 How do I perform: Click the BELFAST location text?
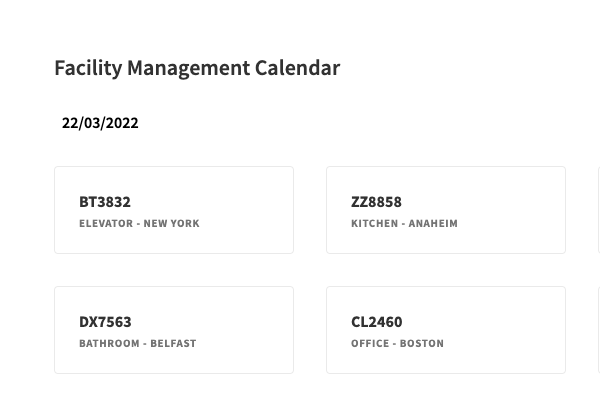pyautogui.click(x=173, y=344)
